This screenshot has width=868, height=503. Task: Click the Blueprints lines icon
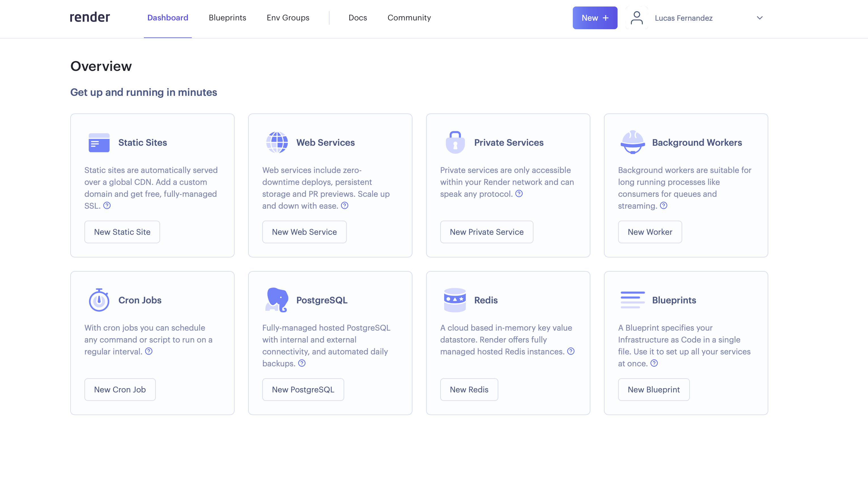pos(632,300)
